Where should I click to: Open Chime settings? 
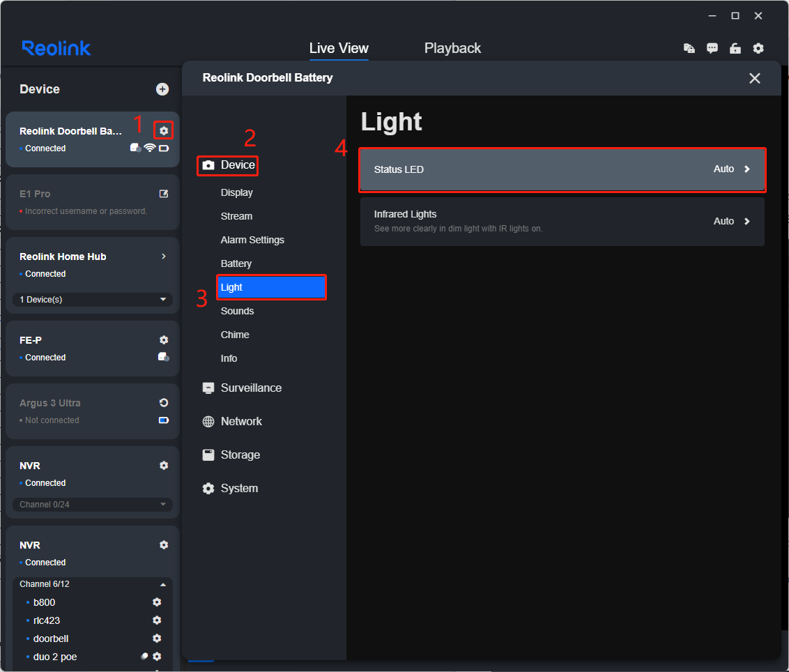tap(234, 335)
